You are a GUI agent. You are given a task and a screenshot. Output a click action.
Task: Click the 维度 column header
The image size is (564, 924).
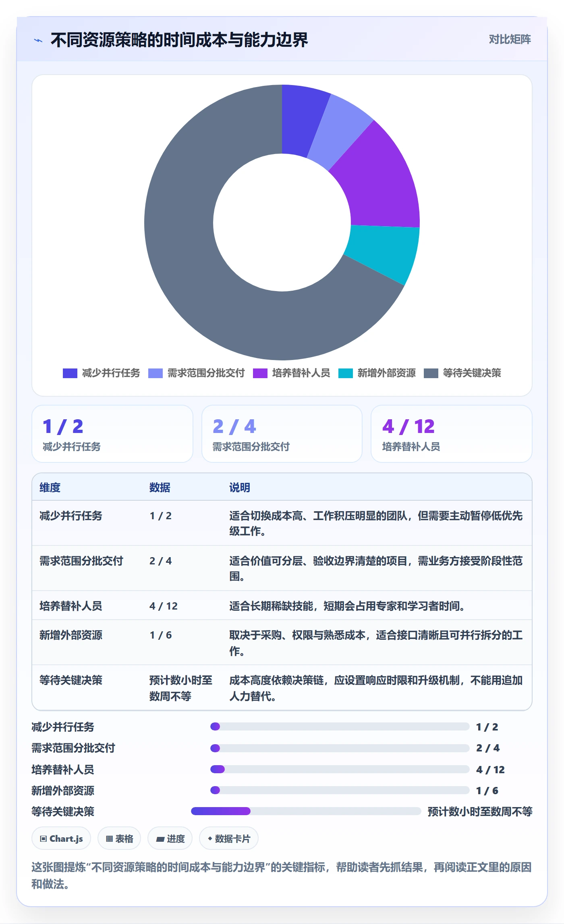50,487
